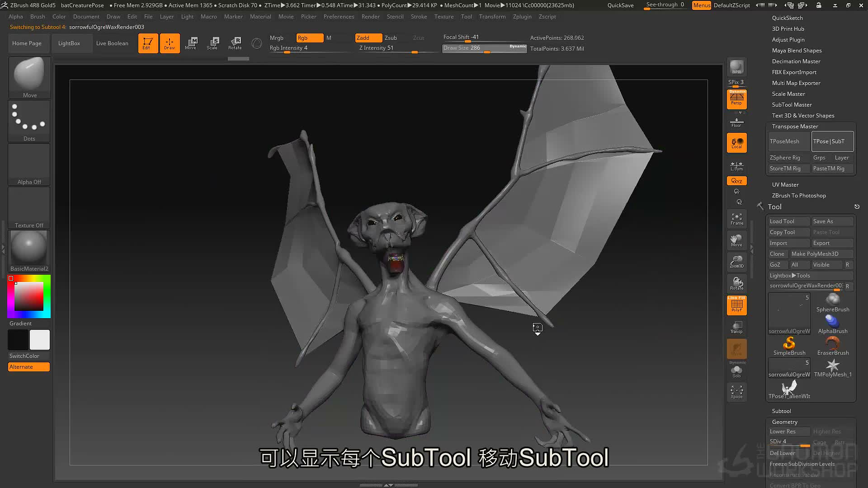
Task: Select the SphereBrush tool icon
Action: (x=833, y=303)
